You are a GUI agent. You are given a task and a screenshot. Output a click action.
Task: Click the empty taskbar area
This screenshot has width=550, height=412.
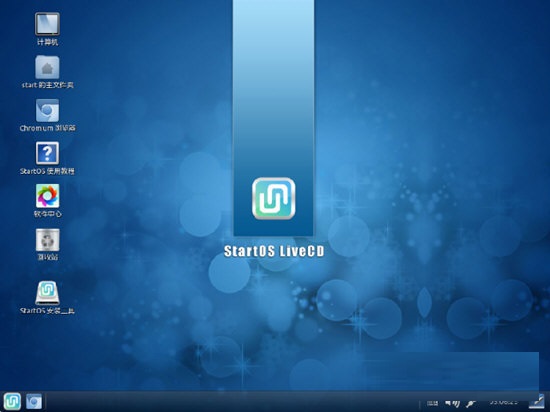232,402
